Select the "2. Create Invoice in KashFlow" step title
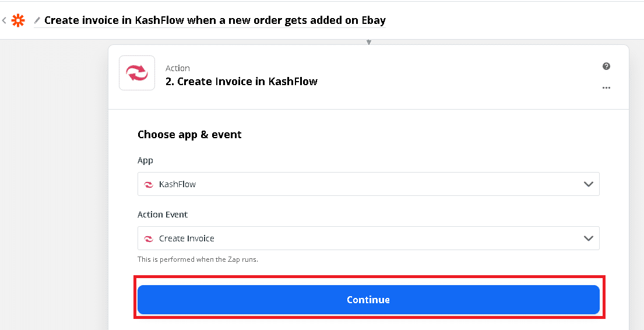The height and width of the screenshot is (330, 644). [x=241, y=82]
